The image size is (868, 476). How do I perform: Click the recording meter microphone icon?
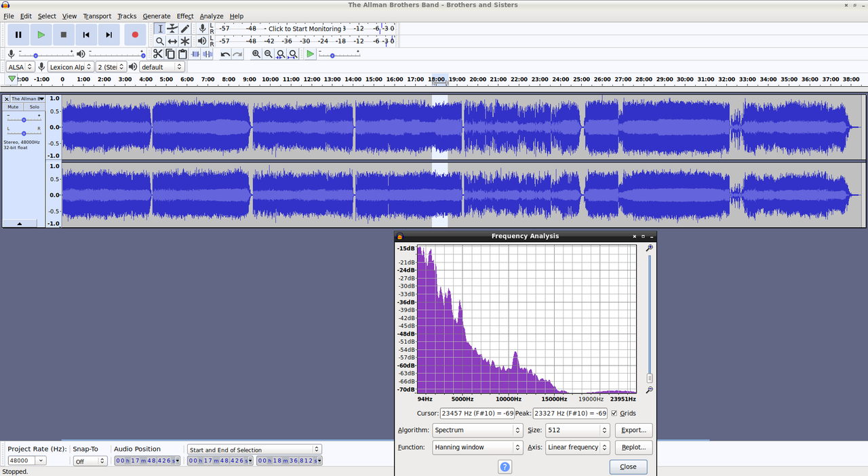202,28
